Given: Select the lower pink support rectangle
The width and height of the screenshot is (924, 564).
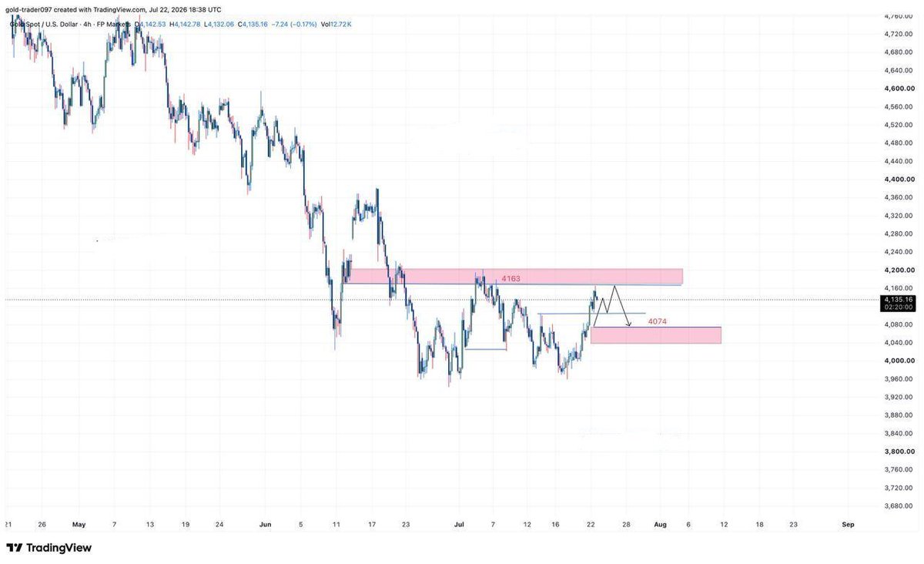Looking at the screenshot, I should pyautogui.click(x=656, y=334).
